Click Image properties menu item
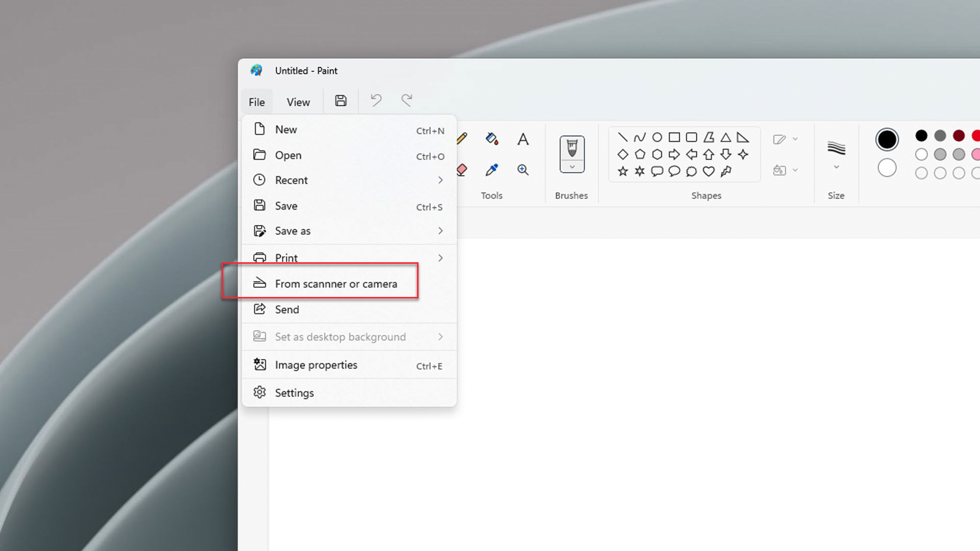Image resolution: width=980 pixels, height=551 pixels. (x=315, y=365)
